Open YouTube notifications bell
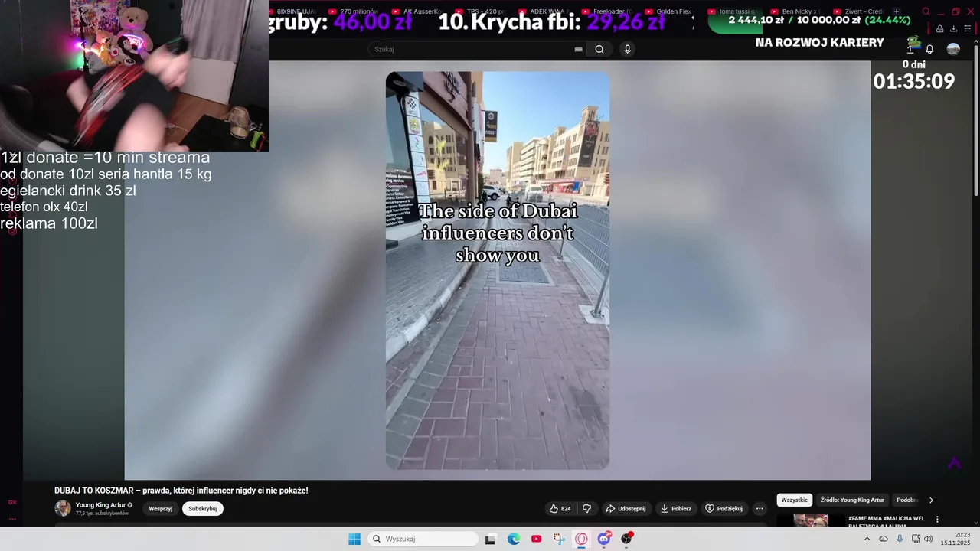Image resolution: width=980 pixels, height=551 pixels. click(929, 49)
